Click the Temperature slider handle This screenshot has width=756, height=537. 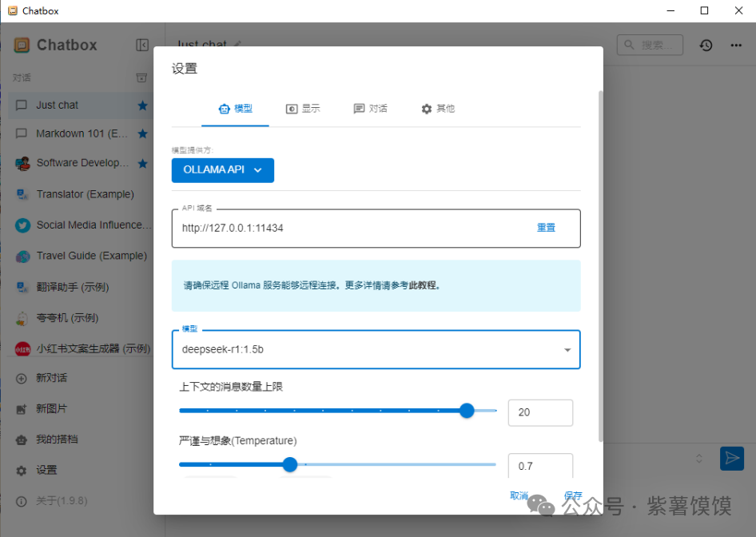point(290,465)
